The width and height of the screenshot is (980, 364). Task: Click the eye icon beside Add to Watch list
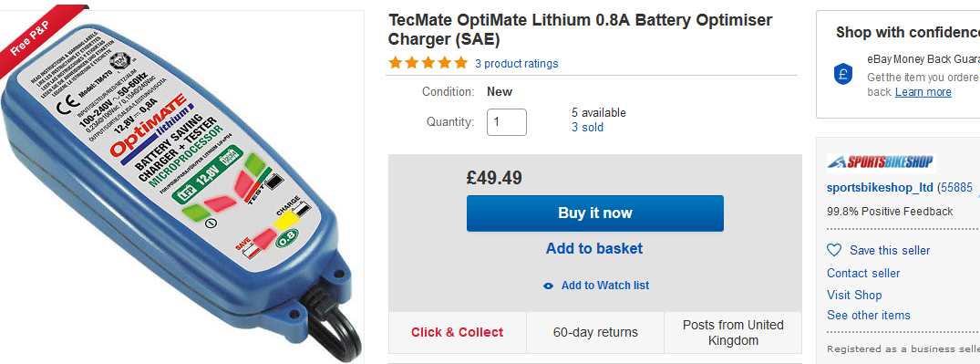[x=549, y=286]
